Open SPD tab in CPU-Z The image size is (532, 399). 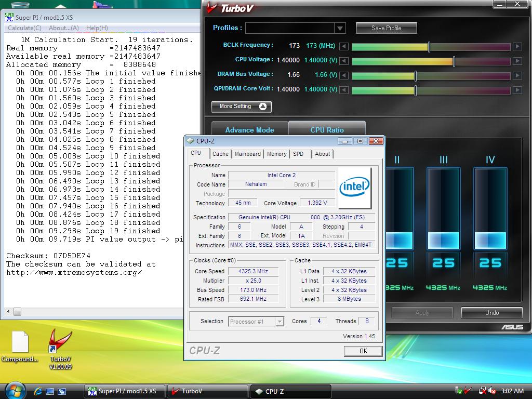[298, 154]
